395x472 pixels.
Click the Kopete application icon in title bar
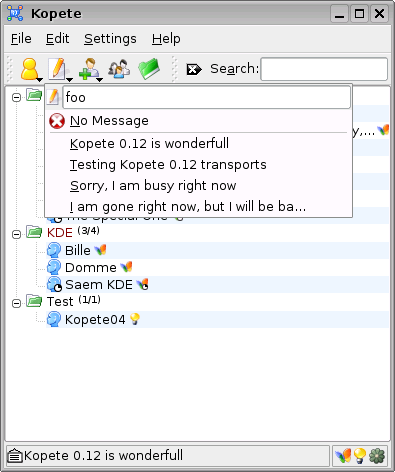point(15,14)
